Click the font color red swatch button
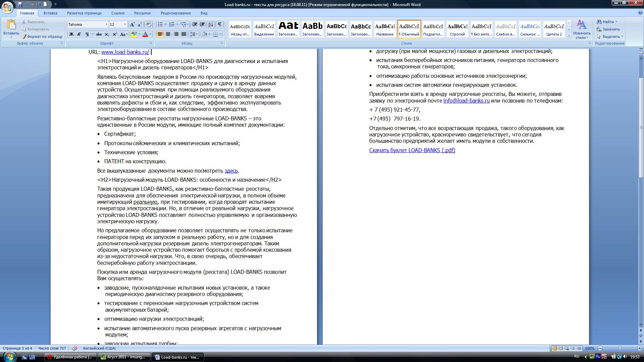This screenshot has height=362, width=644. pos(145,34)
